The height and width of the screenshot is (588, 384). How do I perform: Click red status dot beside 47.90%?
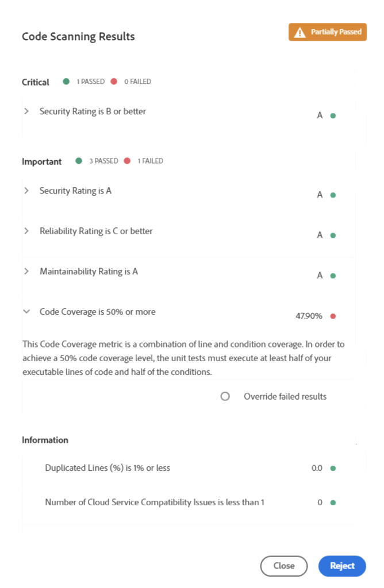[333, 316]
